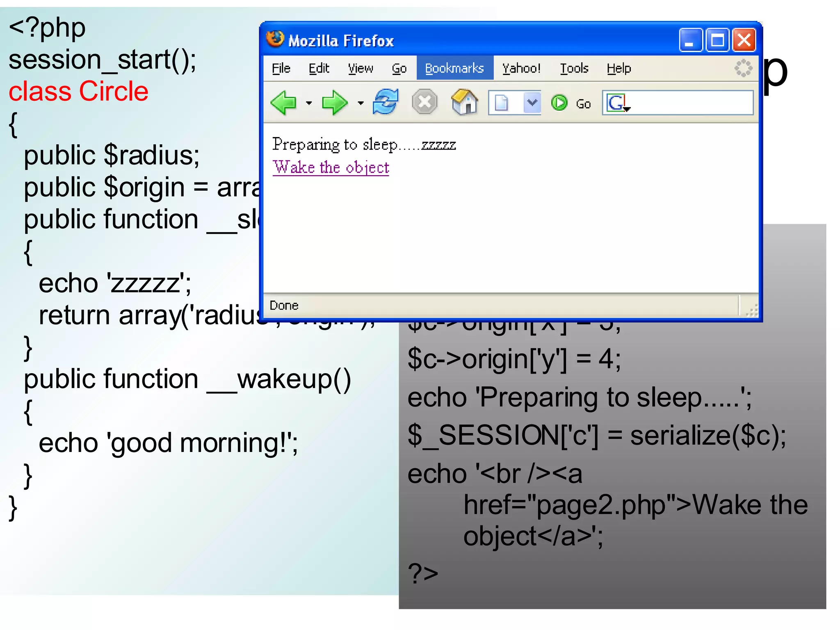Click the 'Preparing to sleep.....zzzzz' page text
Image resolution: width=840 pixels, height=630 pixels.
pyautogui.click(x=364, y=144)
